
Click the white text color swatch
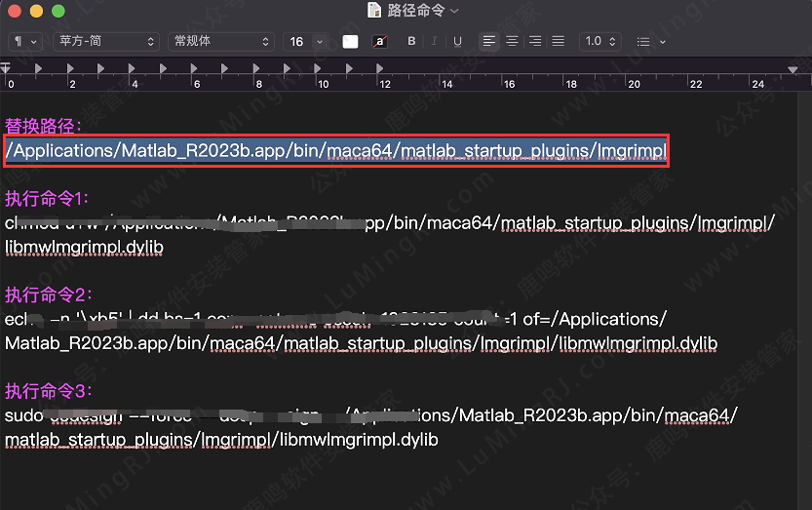click(x=351, y=42)
